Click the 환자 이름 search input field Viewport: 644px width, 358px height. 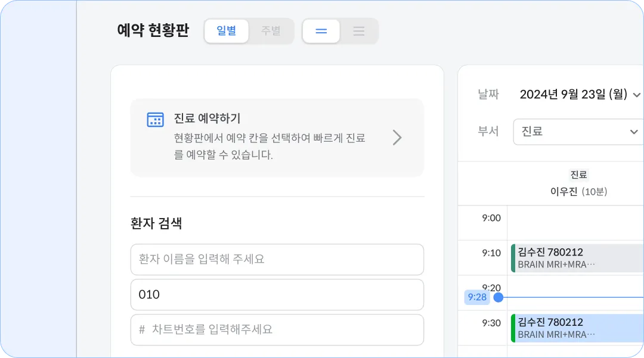[x=277, y=259]
